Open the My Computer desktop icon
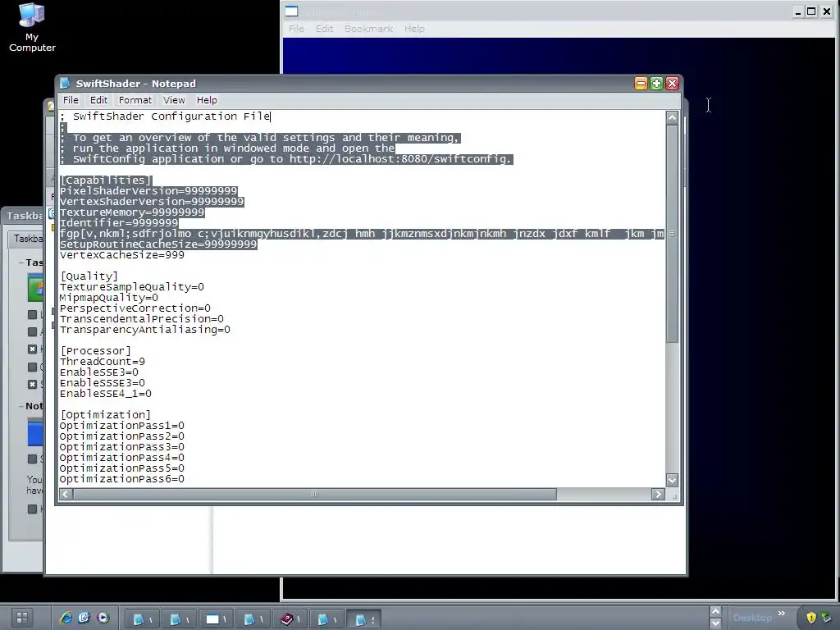This screenshot has height=630, width=840. pos(32,27)
